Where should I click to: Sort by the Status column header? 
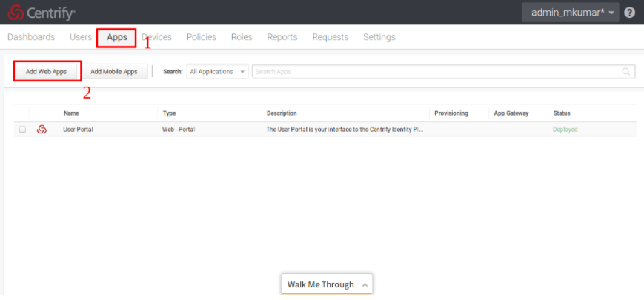tap(562, 113)
